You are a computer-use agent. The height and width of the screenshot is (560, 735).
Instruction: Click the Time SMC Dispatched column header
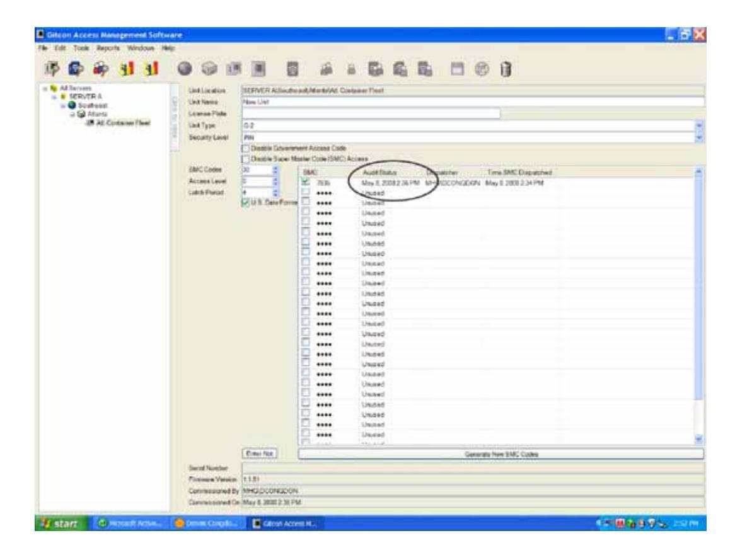click(519, 173)
